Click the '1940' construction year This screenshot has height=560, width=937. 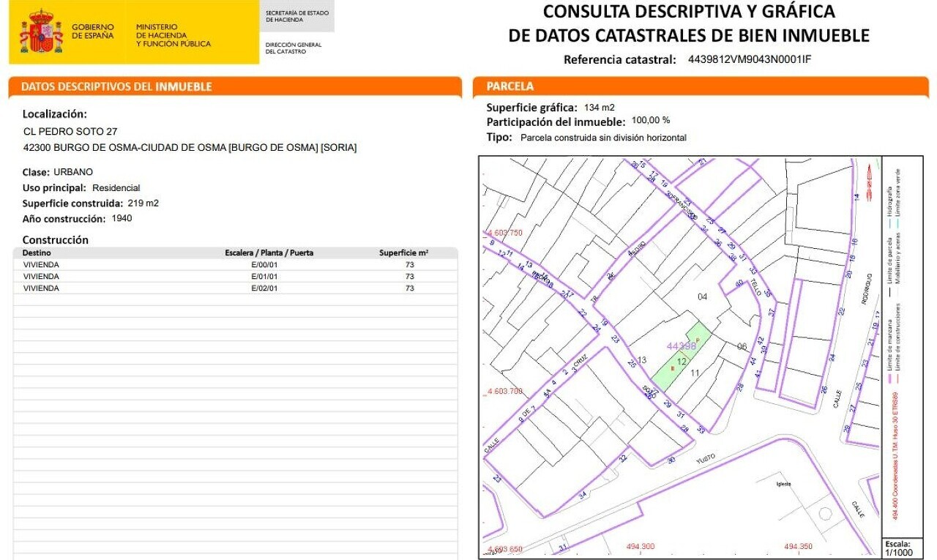(122, 218)
